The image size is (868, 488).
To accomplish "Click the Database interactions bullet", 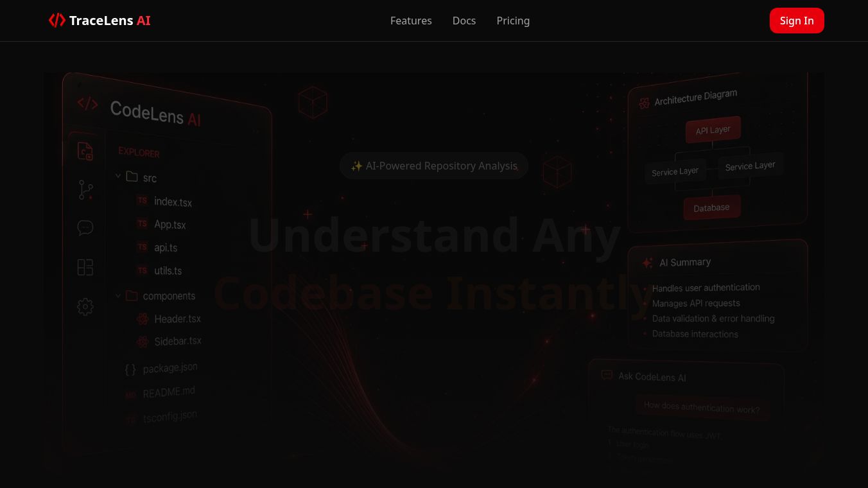I will pos(695,334).
